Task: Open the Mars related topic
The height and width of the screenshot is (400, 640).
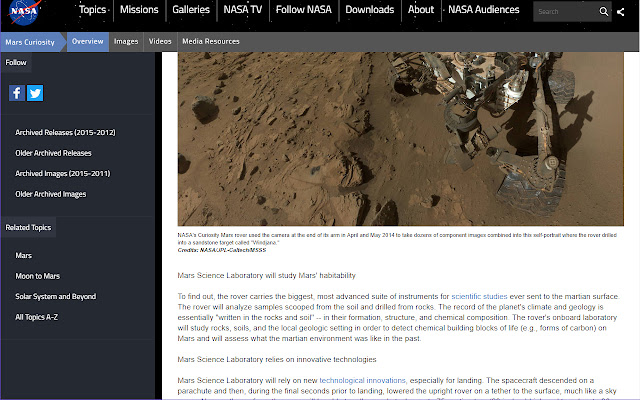Action: pyautogui.click(x=24, y=256)
